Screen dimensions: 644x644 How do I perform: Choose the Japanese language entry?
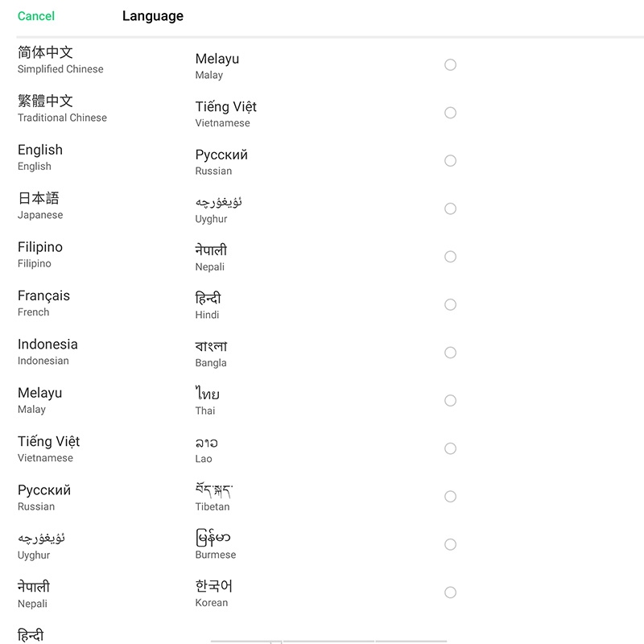tap(39, 206)
